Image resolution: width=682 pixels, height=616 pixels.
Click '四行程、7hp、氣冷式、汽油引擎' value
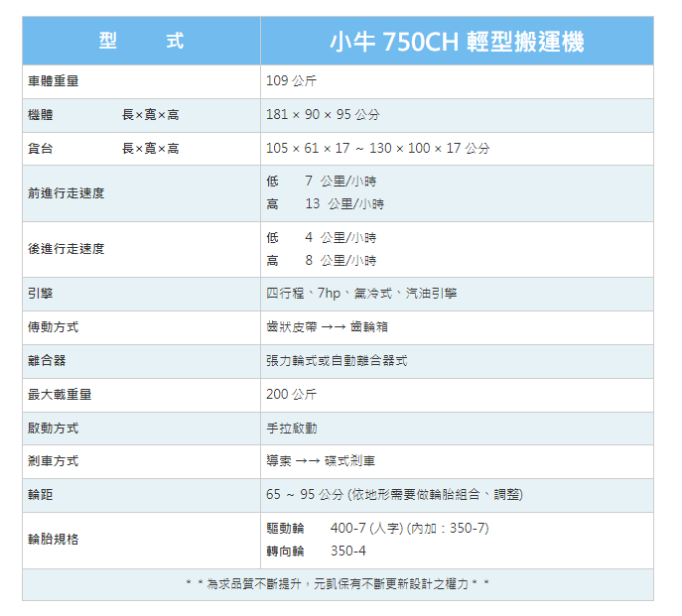click(x=361, y=294)
